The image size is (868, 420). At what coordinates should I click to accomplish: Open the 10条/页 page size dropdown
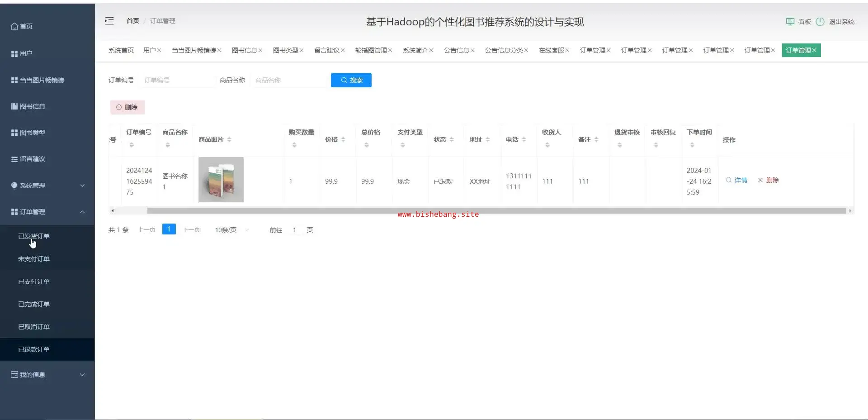(231, 230)
